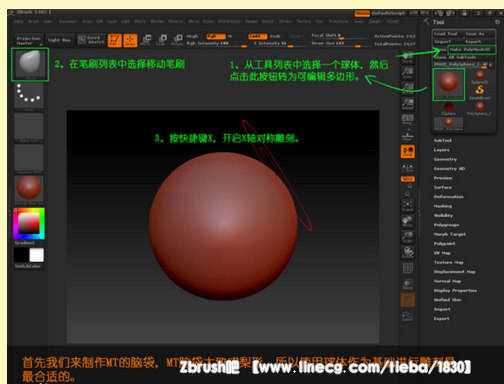Image resolution: width=504 pixels, height=384 pixels.
Task: Open the Stroke menu
Action: click(285, 21)
